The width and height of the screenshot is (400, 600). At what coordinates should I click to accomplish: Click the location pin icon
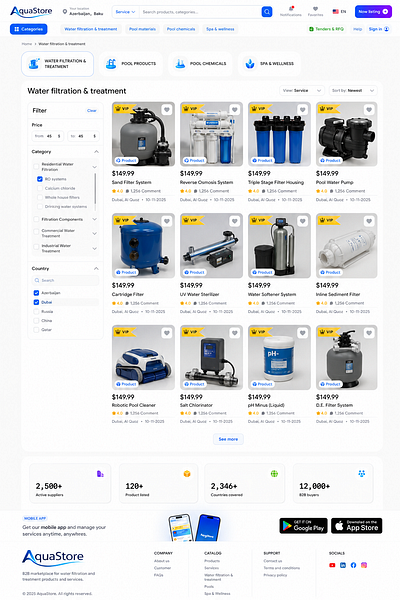pos(65,12)
